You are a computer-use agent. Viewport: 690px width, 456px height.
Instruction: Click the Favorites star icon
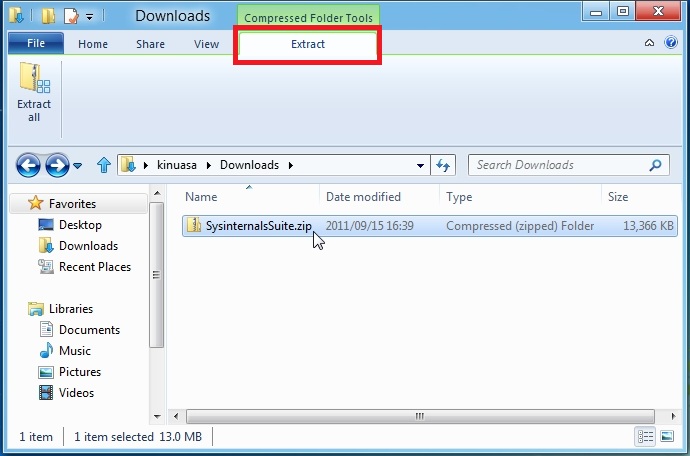pyautogui.click(x=36, y=203)
